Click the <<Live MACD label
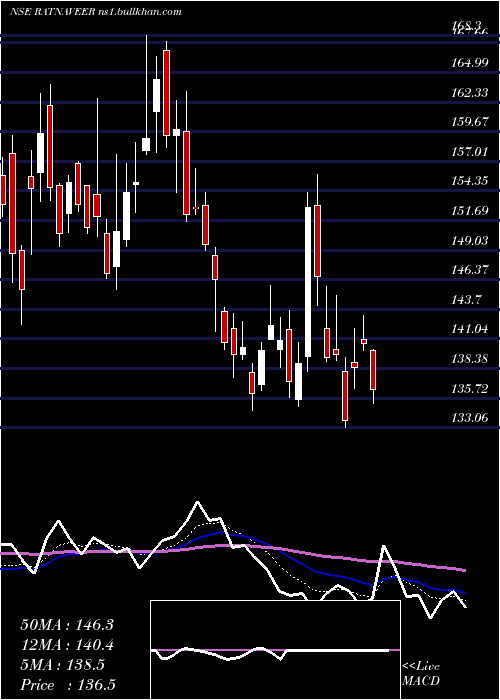 click(421, 673)
